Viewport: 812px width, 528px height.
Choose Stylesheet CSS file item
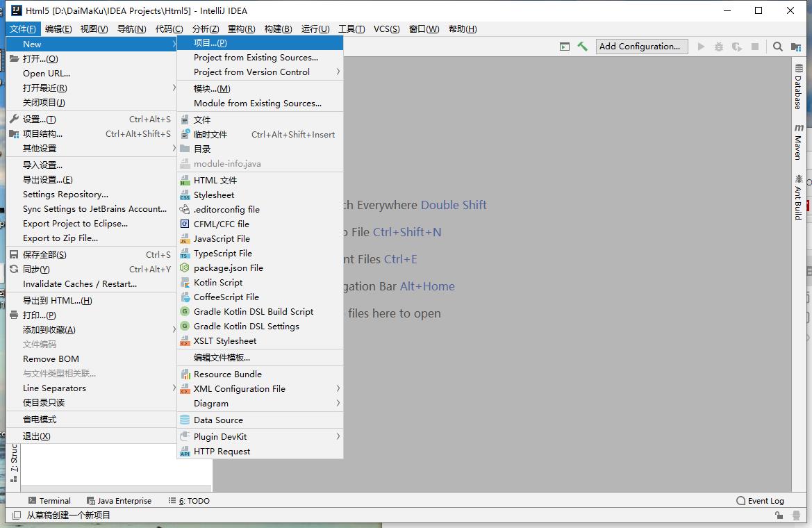(260, 195)
